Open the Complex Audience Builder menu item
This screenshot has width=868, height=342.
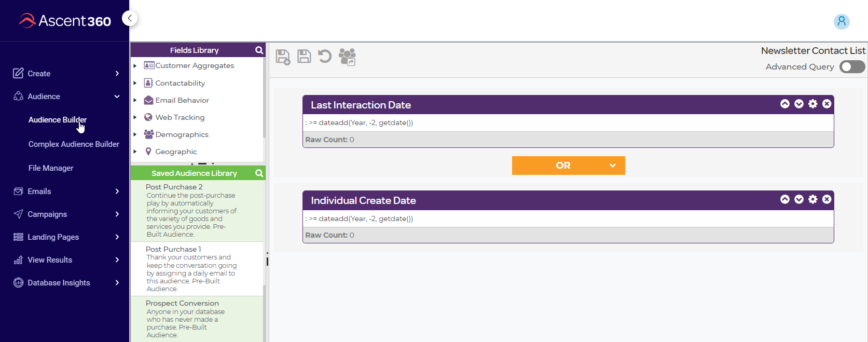click(x=74, y=144)
